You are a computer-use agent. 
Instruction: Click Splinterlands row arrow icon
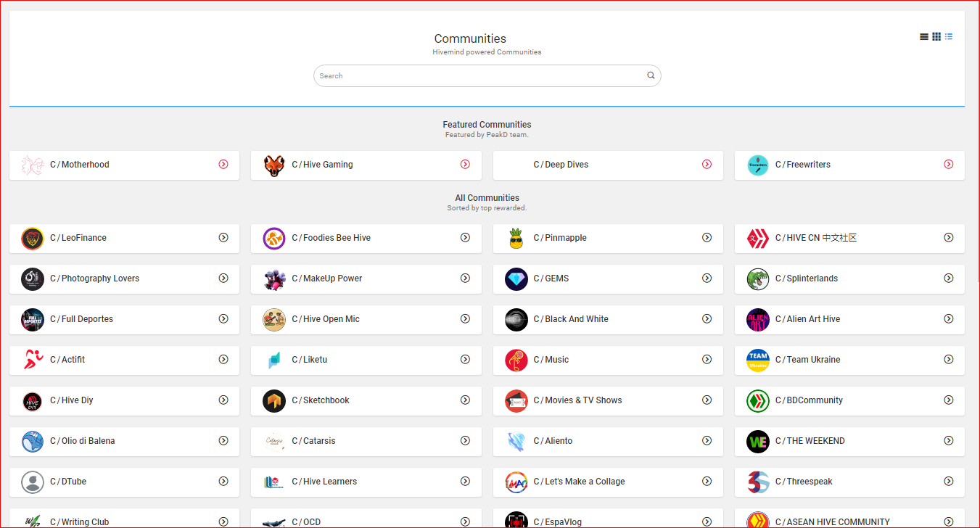point(948,279)
